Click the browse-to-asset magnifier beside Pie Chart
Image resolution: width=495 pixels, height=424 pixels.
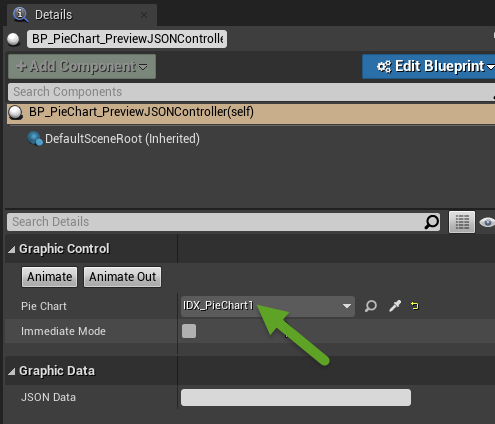coord(371,306)
